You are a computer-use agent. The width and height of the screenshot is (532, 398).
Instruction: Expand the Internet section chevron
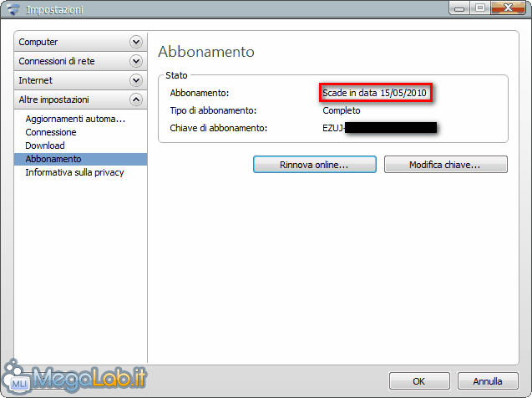click(135, 80)
